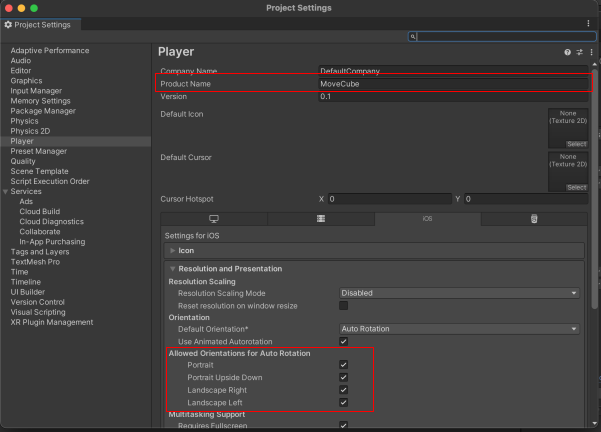Click the Default Cursor texture slot
The width and height of the screenshot is (601, 432).
point(568,171)
